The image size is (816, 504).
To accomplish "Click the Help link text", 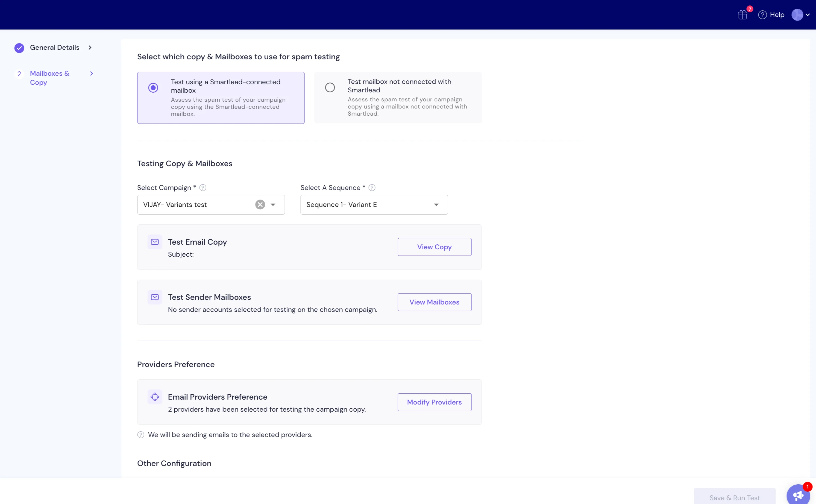I will [x=777, y=15].
